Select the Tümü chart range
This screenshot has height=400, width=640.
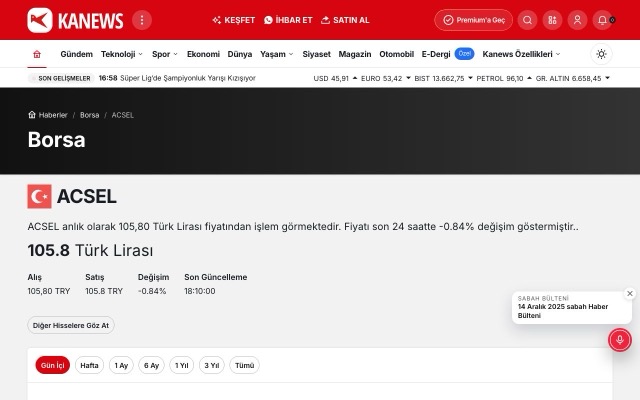pyautogui.click(x=244, y=365)
